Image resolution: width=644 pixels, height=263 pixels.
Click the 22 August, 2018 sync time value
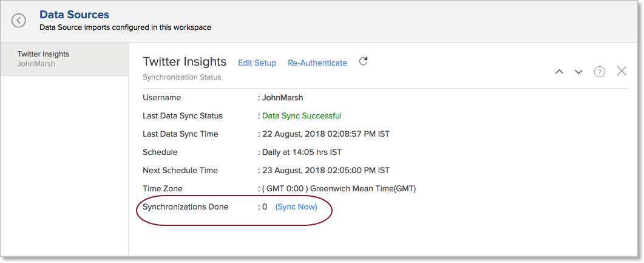point(326,134)
